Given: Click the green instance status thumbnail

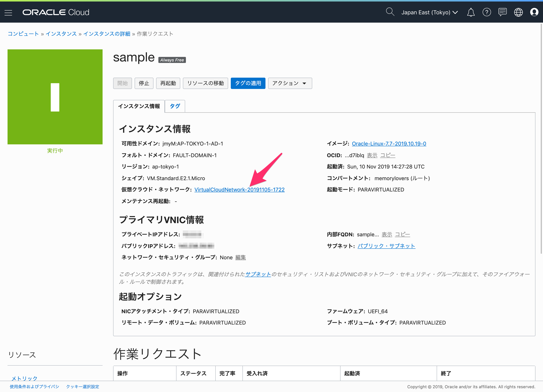Looking at the screenshot, I should pos(55,97).
